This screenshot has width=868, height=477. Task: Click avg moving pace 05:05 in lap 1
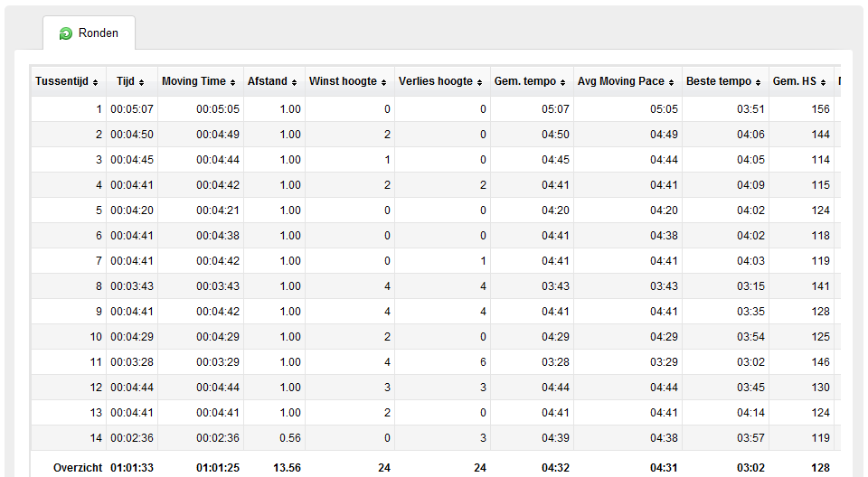664,109
